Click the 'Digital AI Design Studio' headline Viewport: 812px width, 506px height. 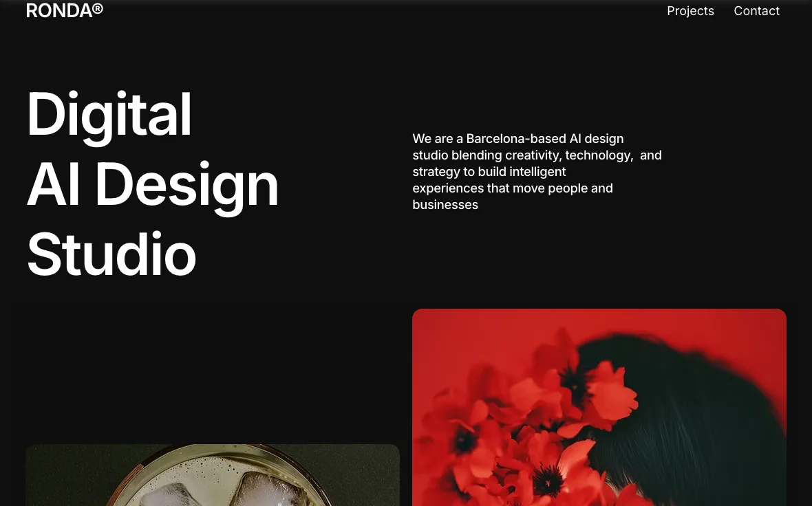153,184
